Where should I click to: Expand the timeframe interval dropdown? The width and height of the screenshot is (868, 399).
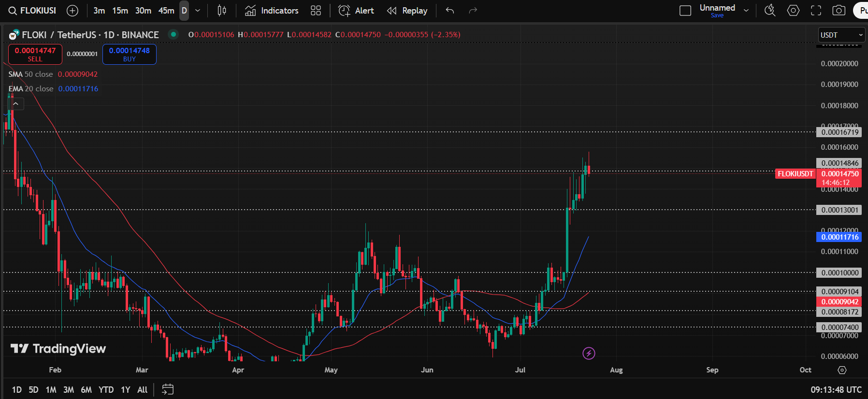[x=198, y=11]
